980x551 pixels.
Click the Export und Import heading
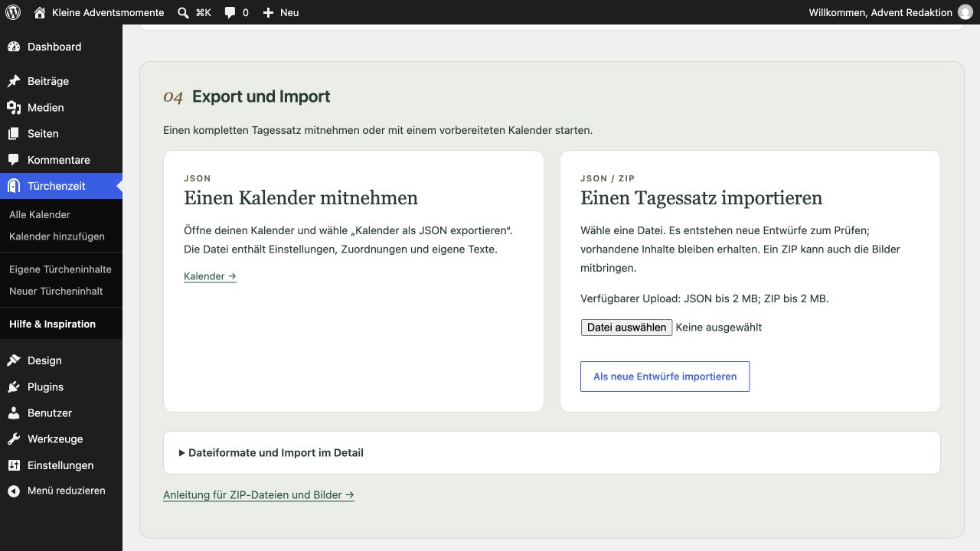[x=261, y=96]
